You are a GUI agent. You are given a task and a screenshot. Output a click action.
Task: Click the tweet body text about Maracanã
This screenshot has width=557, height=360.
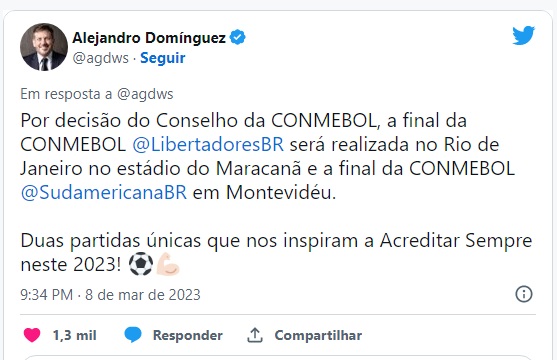pos(267,157)
